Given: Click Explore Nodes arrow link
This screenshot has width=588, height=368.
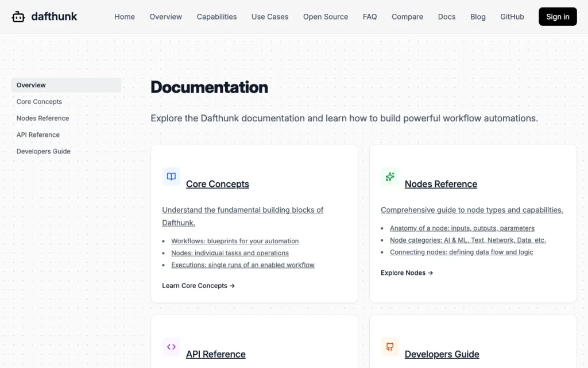Looking at the screenshot, I should (407, 273).
